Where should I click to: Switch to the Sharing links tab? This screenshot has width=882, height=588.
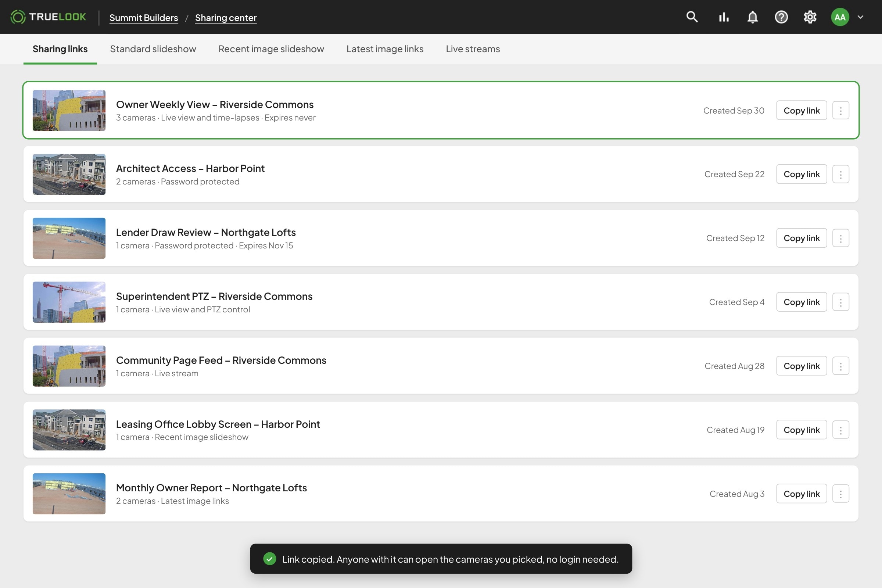click(60, 49)
